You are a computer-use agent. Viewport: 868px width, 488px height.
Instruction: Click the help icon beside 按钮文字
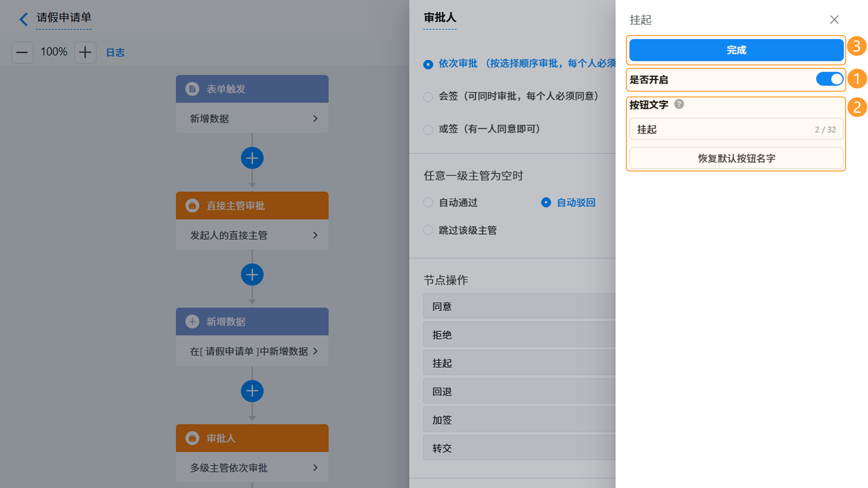pos(679,104)
